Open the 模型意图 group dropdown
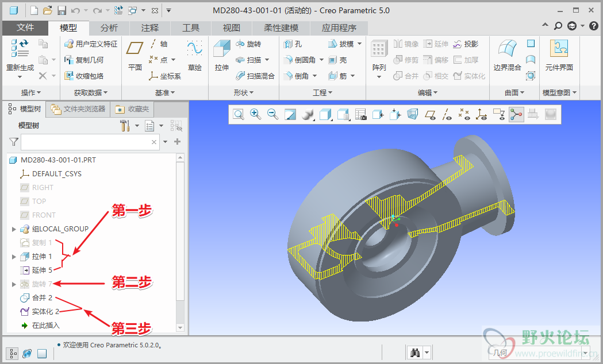603x364 pixels. click(559, 92)
